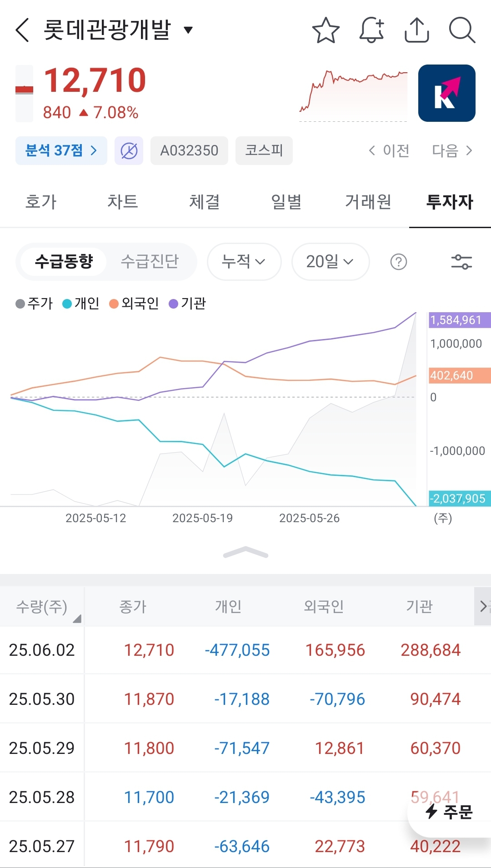Image resolution: width=491 pixels, height=868 pixels.
Task: Tap the 840 ▲ 7.08% change text
Action: pyautogui.click(x=90, y=112)
